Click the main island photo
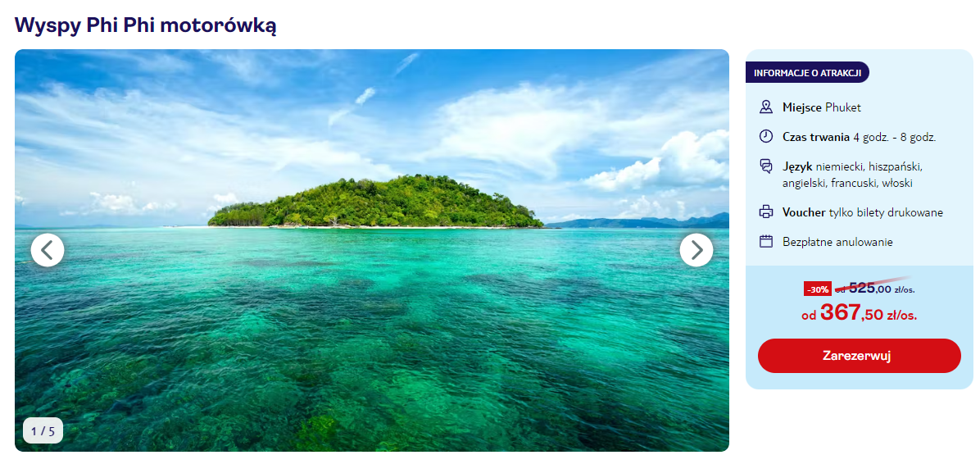The width and height of the screenshot is (980, 455). pyautogui.click(x=372, y=250)
